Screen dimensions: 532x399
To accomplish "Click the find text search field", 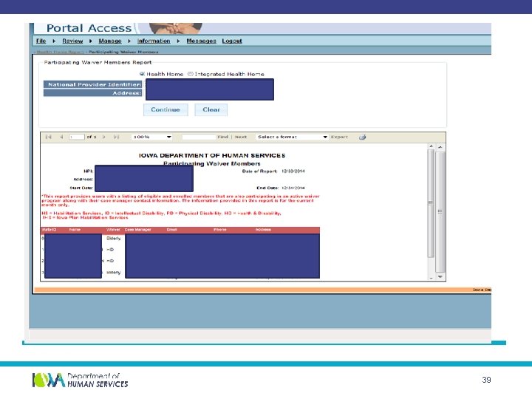I will point(199,137).
